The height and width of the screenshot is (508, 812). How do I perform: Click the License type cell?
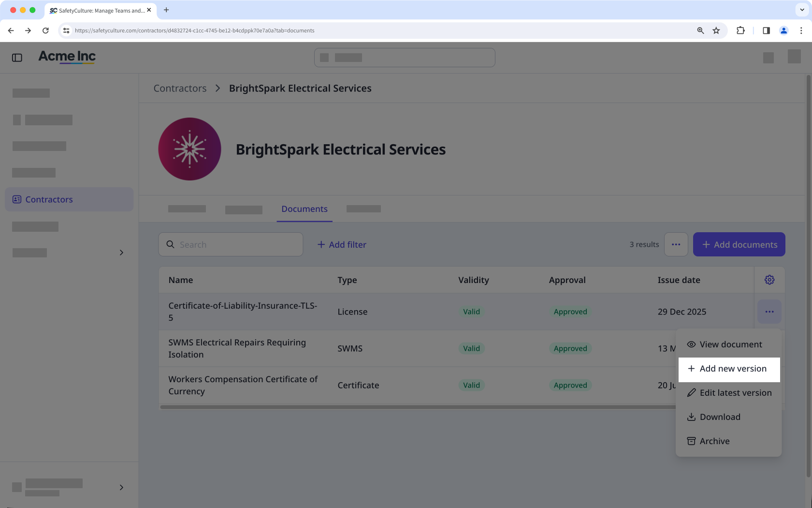(352, 312)
